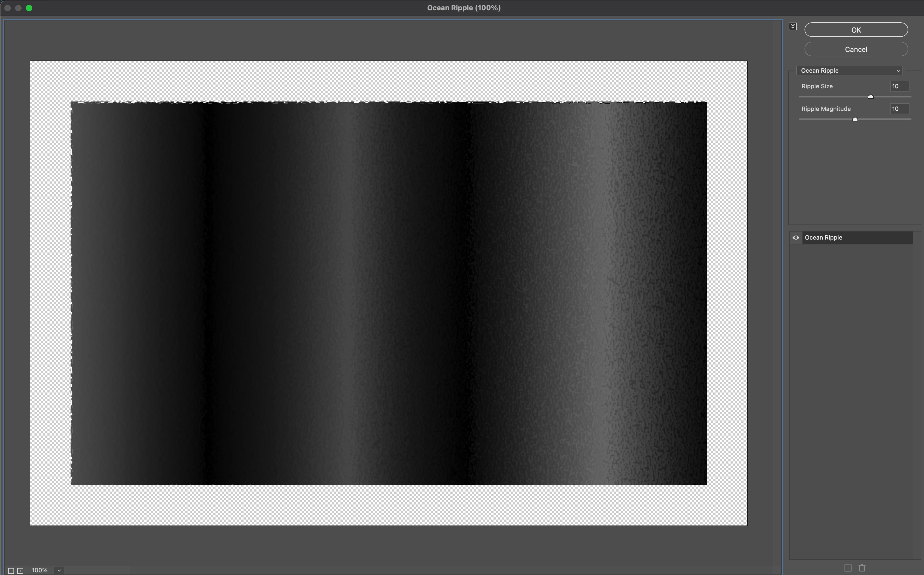The width and height of the screenshot is (924, 575).
Task: Click the Ripple Magnitude value field
Action: pos(899,109)
